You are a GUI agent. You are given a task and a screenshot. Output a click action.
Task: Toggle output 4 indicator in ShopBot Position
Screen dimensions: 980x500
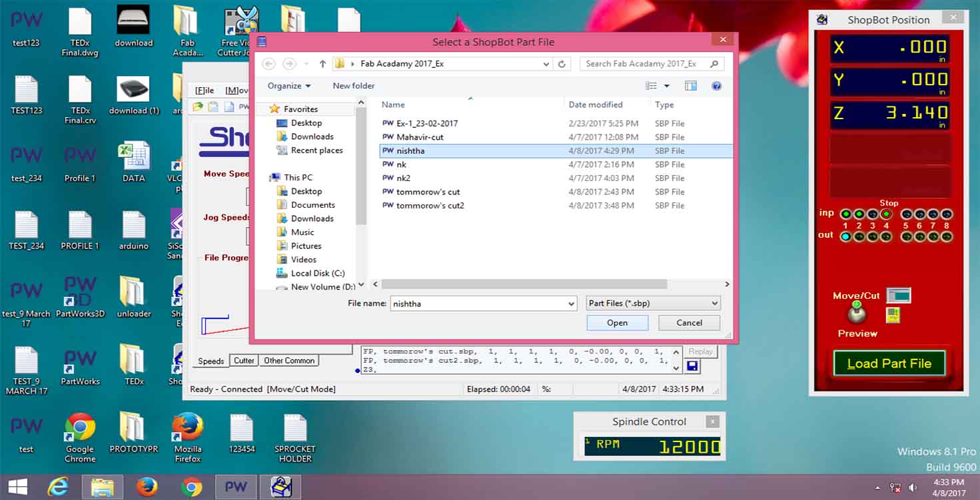tap(886, 236)
